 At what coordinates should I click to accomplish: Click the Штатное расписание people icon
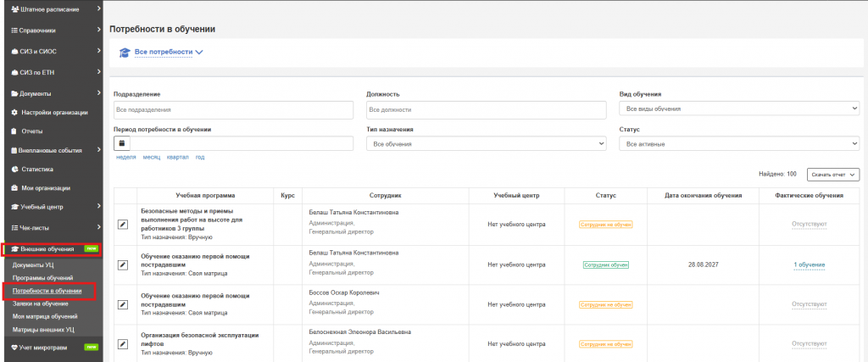pyautogui.click(x=15, y=9)
